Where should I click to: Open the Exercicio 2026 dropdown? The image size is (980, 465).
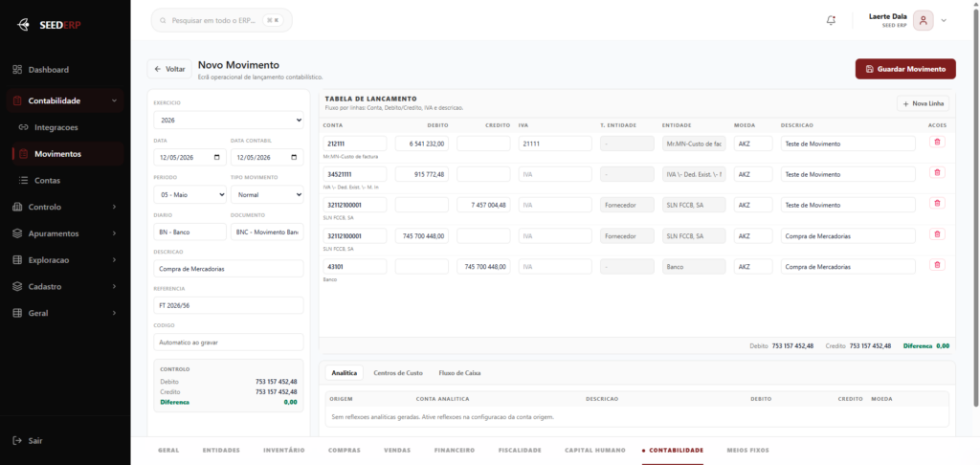(x=229, y=120)
